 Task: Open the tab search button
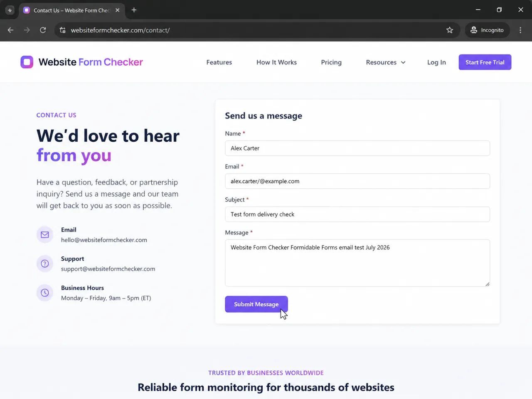click(10, 10)
